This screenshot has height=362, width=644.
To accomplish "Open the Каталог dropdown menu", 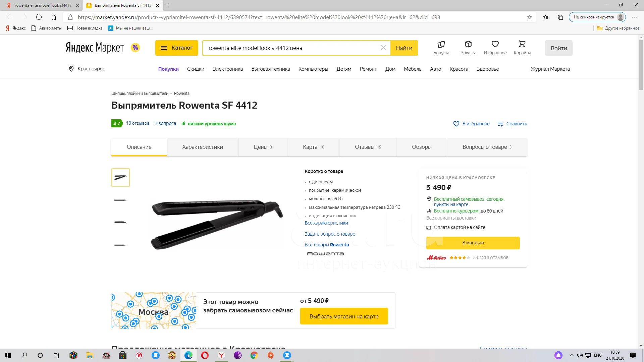I will point(176,48).
